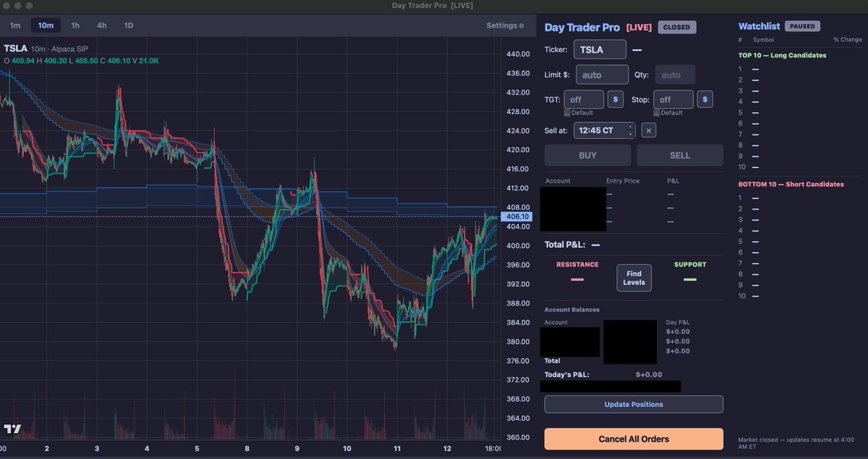Click the TSLA symbol label on chart
868x459 pixels.
click(15, 48)
